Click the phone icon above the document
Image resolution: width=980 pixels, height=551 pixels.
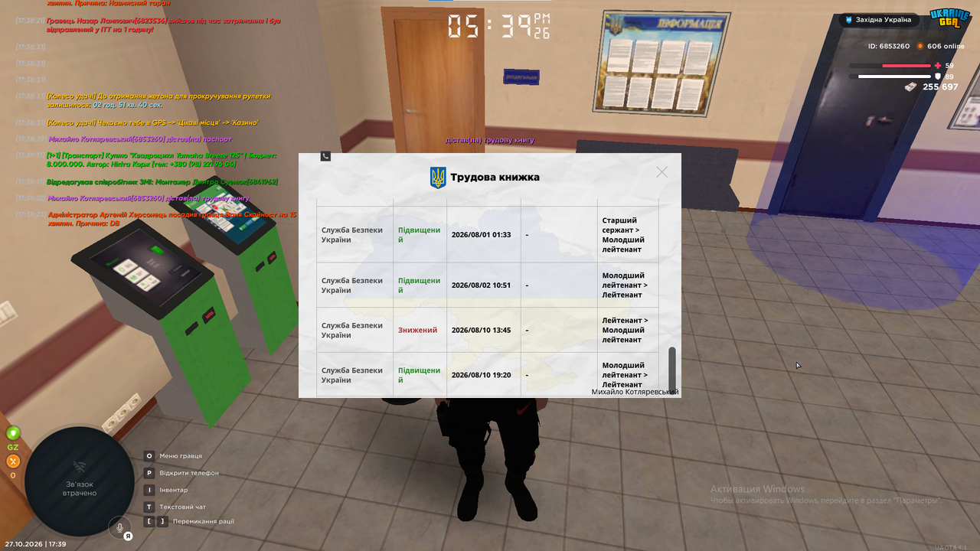click(x=325, y=156)
